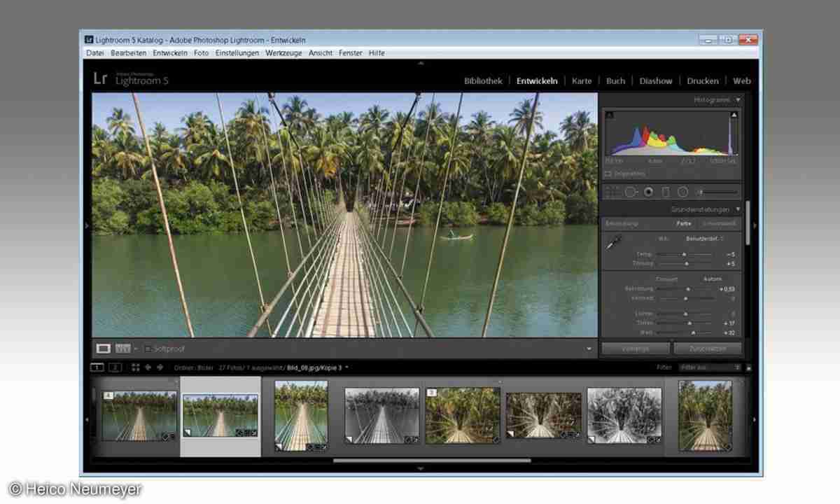Go back with filmstrip left arrow
Screen dimensions: 840x504
148,367
